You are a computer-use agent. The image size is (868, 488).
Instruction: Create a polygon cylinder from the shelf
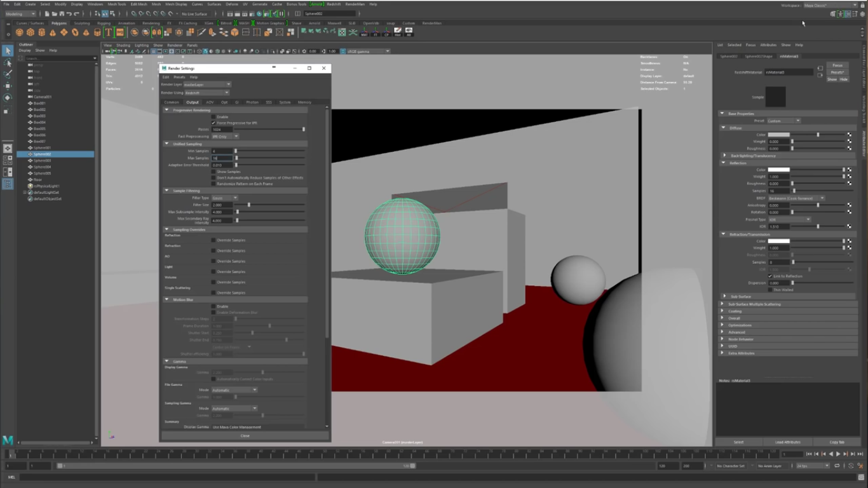click(x=41, y=32)
